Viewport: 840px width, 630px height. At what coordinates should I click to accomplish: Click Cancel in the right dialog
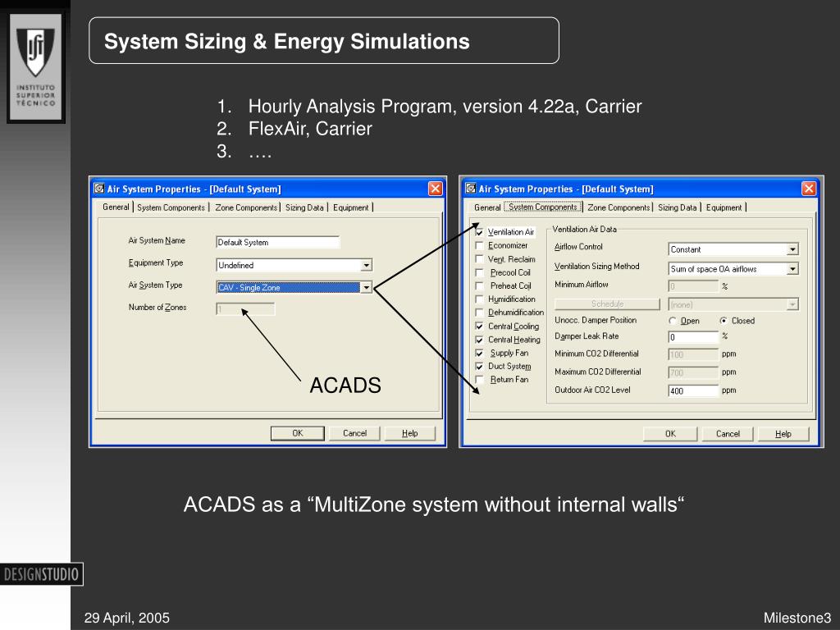coord(728,433)
